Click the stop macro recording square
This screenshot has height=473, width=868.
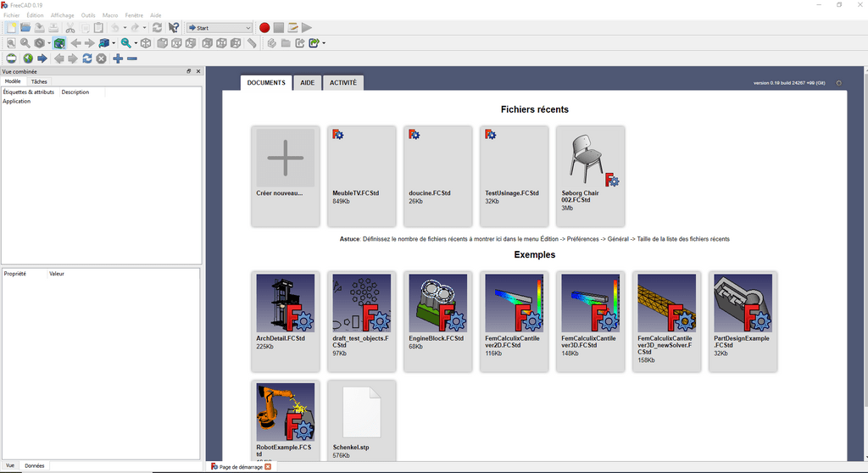pos(278,28)
